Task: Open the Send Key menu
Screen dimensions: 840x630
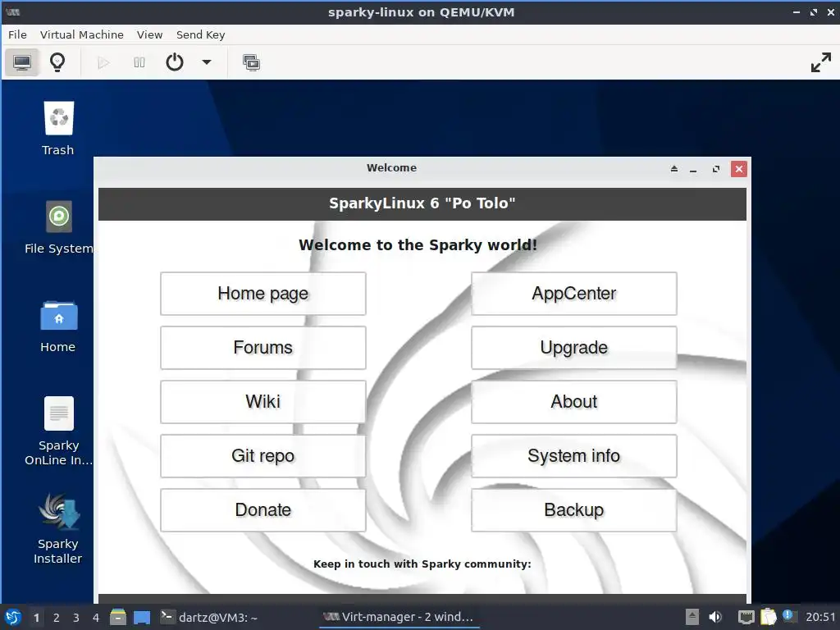Action: 200,34
